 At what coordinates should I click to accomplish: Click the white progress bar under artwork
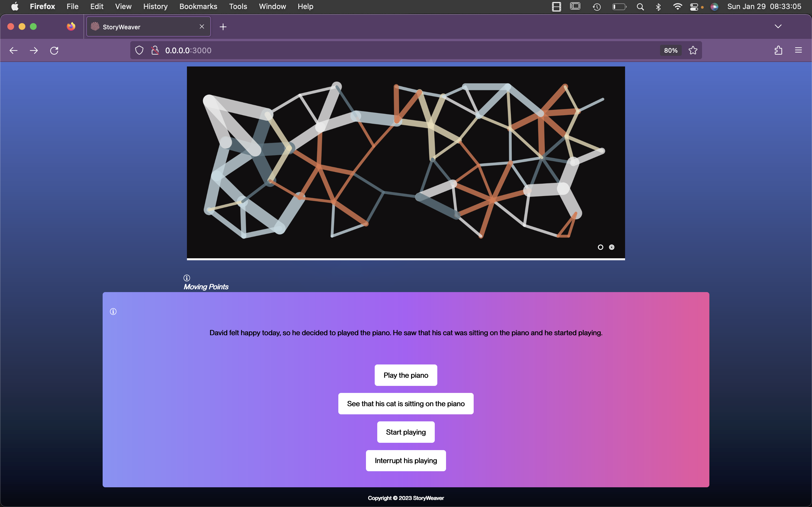click(x=406, y=259)
